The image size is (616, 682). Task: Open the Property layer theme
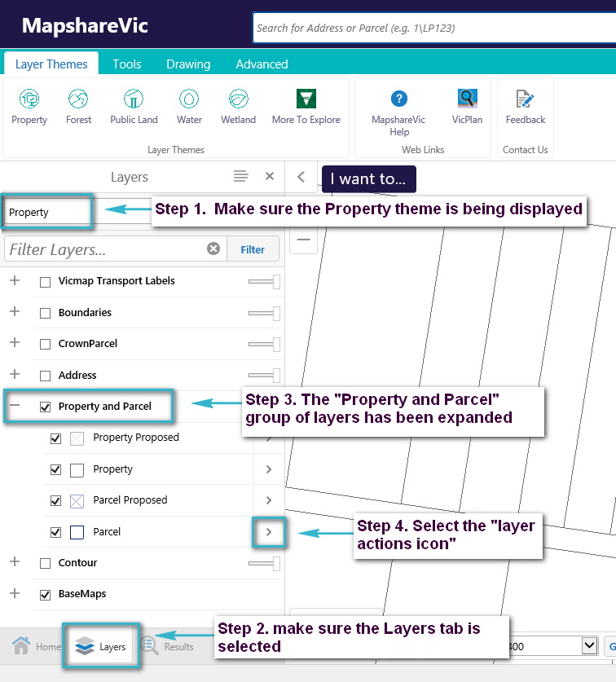[29, 107]
